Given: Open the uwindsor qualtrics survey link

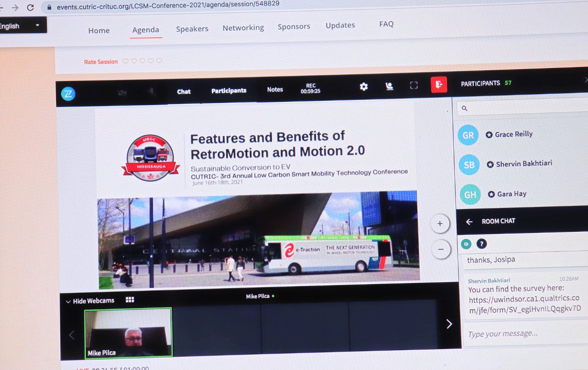Looking at the screenshot, I should (x=524, y=303).
